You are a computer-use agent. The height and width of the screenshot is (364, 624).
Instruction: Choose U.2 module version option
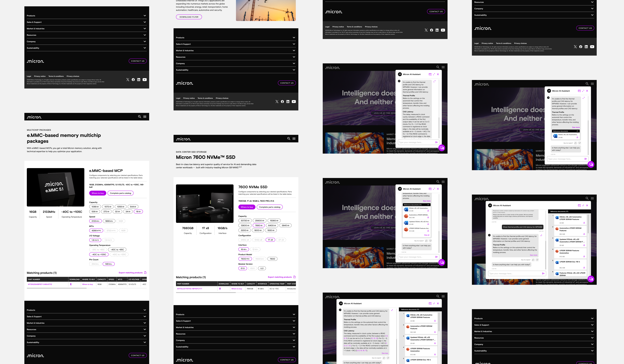click(x=262, y=268)
